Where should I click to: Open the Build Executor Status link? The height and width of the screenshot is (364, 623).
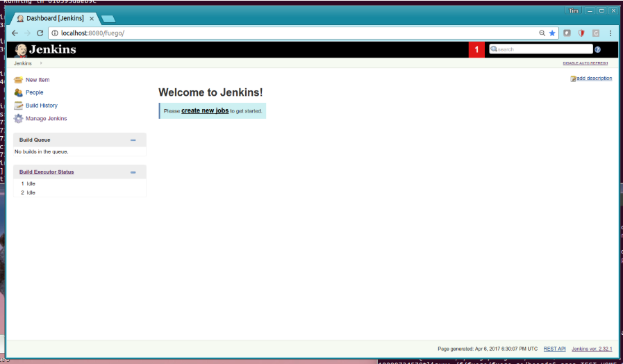(47, 172)
